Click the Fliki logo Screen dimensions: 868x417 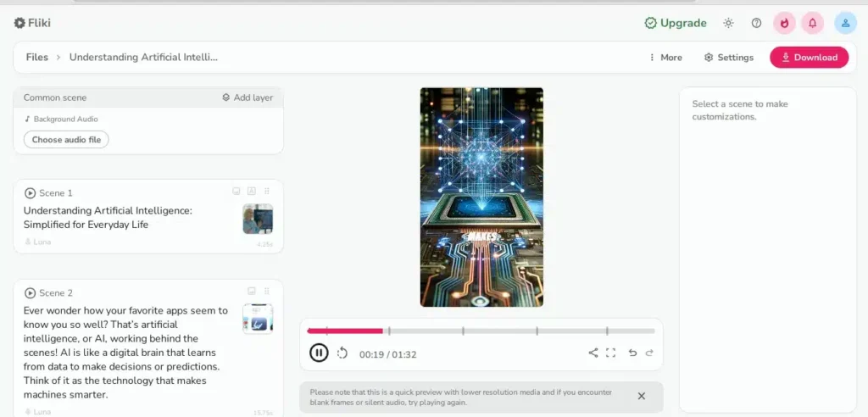coord(32,23)
